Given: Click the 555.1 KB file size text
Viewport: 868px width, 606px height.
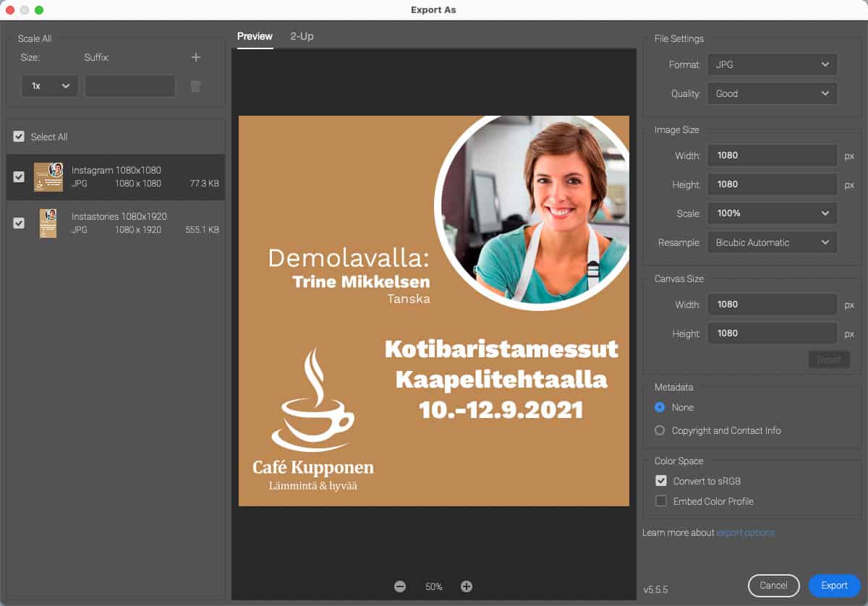Looking at the screenshot, I should pyautogui.click(x=202, y=229).
